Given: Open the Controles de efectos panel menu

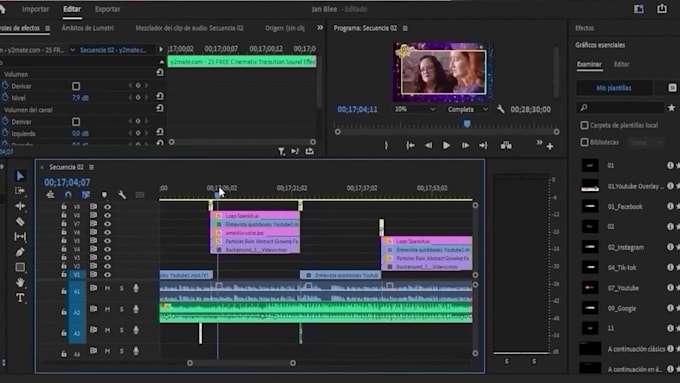Looking at the screenshot, I should tap(47, 28).
